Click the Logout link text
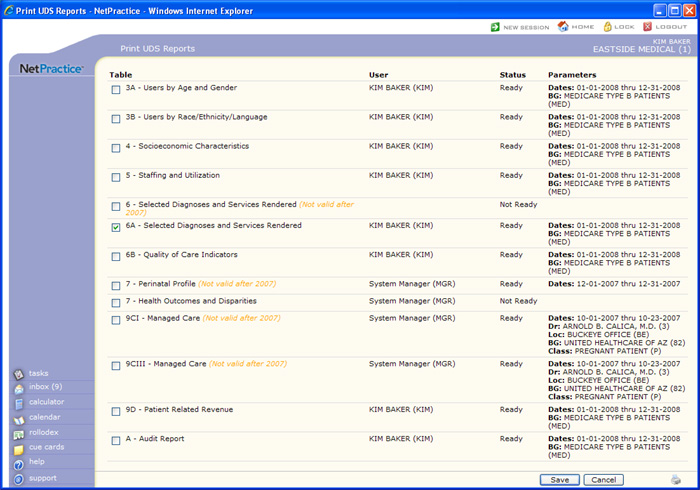700x490 pixels. click(671, 27)
